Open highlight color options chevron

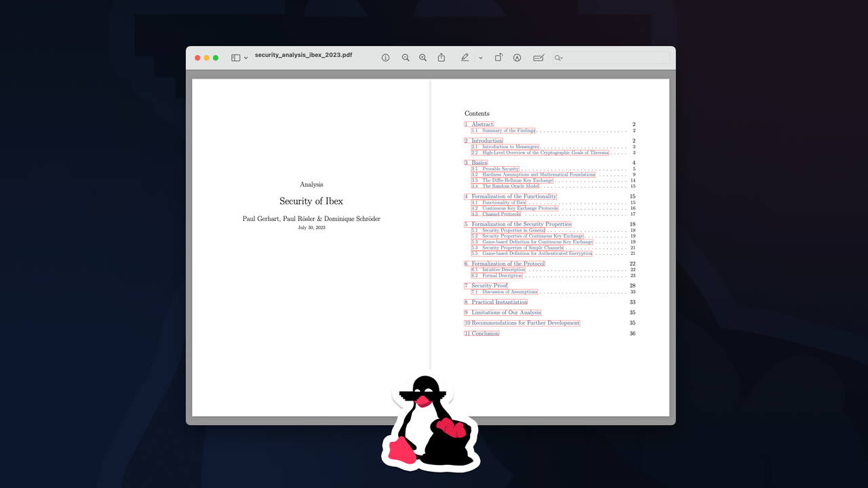pos(481,58)
